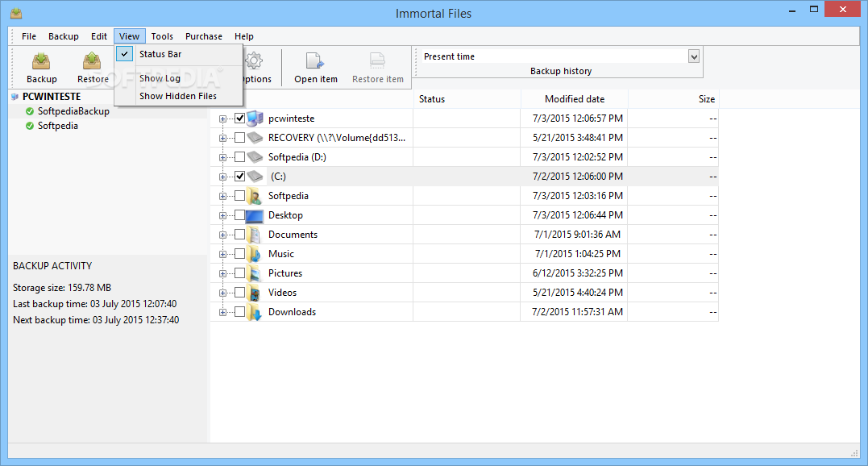
Task: Check the Softpedia (D:) checkbox
Action: tap(239, 156)
